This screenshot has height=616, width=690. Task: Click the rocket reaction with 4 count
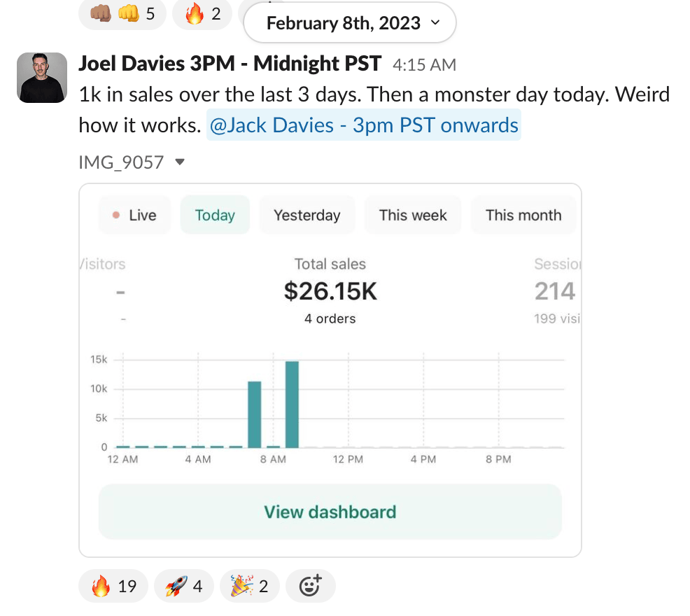(x=183, y=586)
